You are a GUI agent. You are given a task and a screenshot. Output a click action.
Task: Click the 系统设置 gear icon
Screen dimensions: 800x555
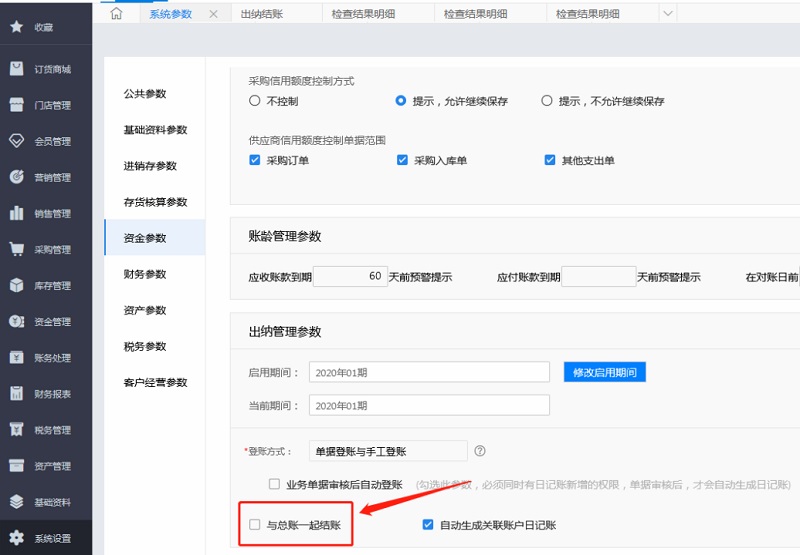point(16,538)
